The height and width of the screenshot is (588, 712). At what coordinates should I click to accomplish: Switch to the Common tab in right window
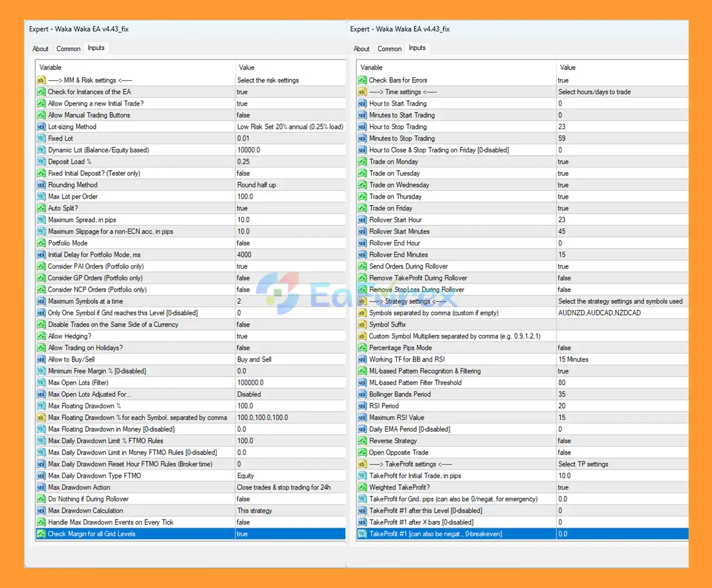389,49
